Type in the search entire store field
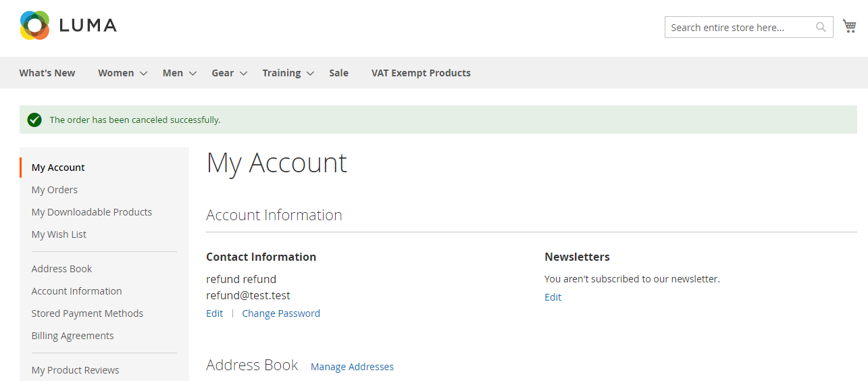 click(x=740, y=28)
